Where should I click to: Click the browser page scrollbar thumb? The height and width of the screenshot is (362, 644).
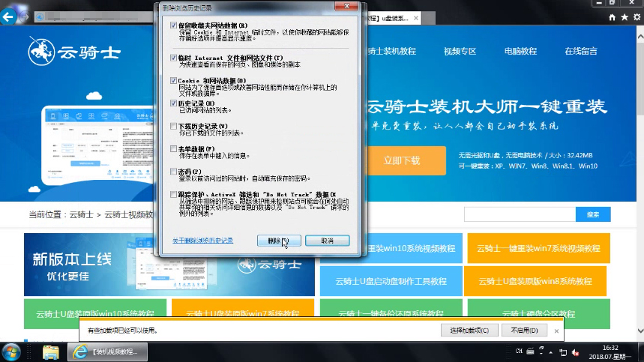coord(640,78)
